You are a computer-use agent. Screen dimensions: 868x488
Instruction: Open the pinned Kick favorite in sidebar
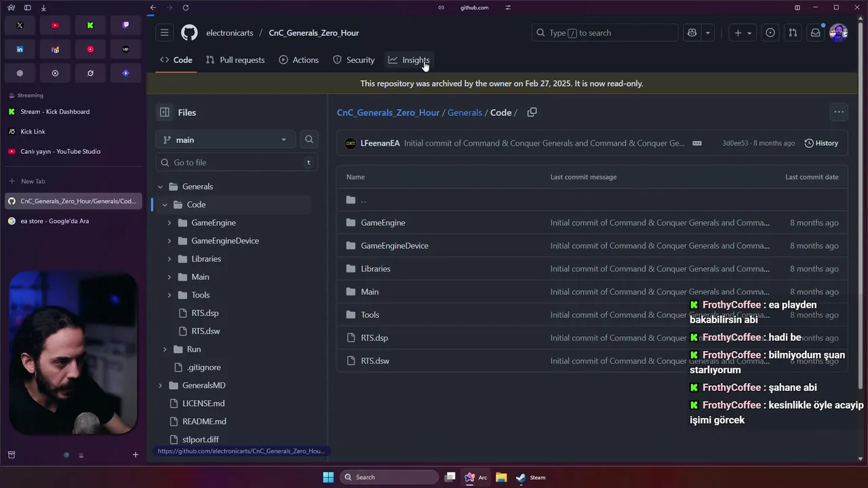pyautogui.click(x=90, y=25)
